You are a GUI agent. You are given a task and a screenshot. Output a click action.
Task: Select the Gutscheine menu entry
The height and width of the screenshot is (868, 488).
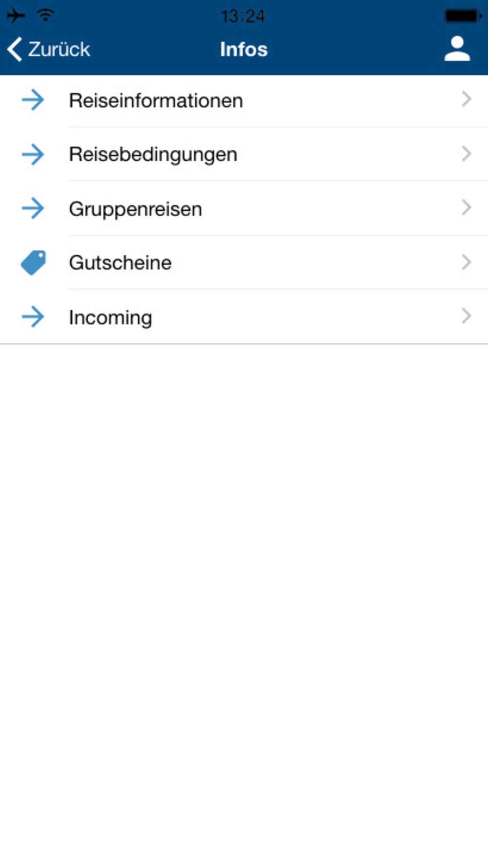coord(244,263)
